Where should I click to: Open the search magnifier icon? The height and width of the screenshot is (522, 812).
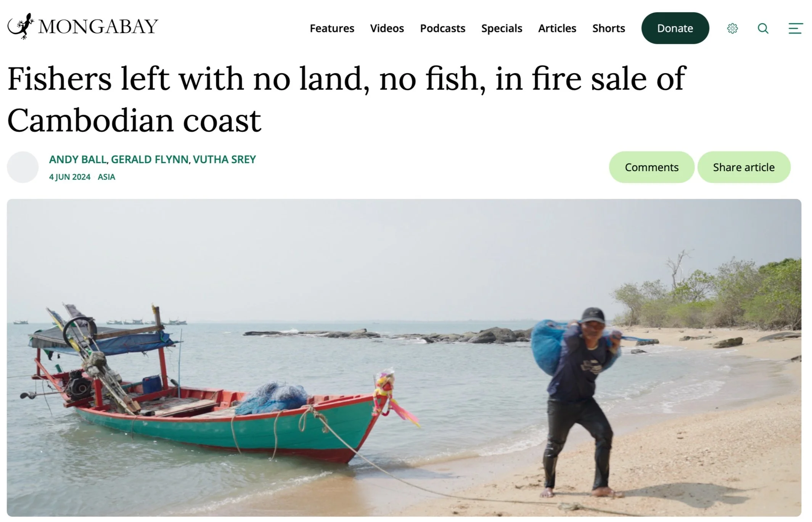click(x=763, y=28)
